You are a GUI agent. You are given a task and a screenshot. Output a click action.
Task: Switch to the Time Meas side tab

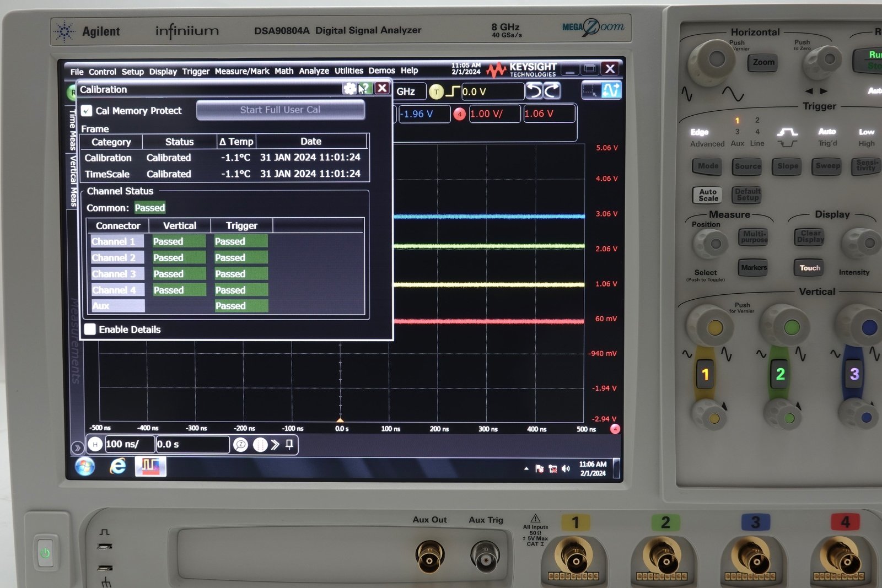[72, 129]
